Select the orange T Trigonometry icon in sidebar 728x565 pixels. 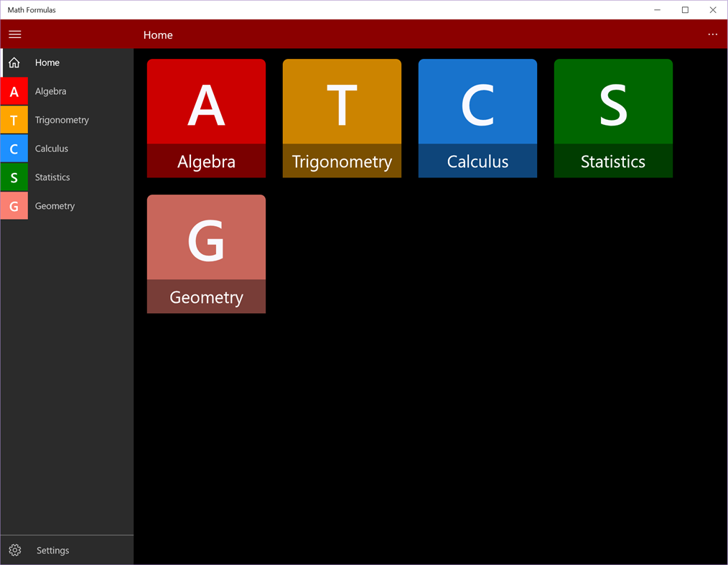(14, 120)
